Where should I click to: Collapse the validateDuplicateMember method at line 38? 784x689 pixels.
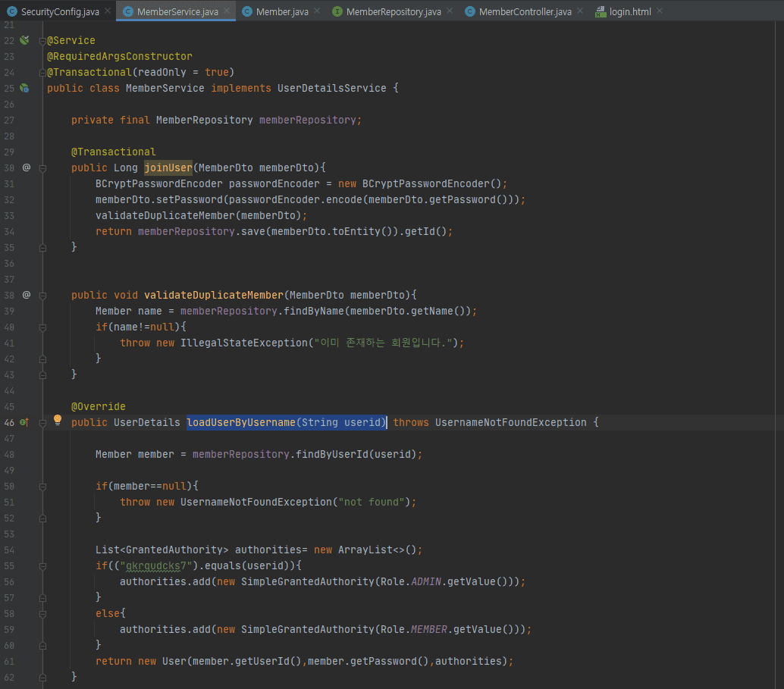click(43, 296)
